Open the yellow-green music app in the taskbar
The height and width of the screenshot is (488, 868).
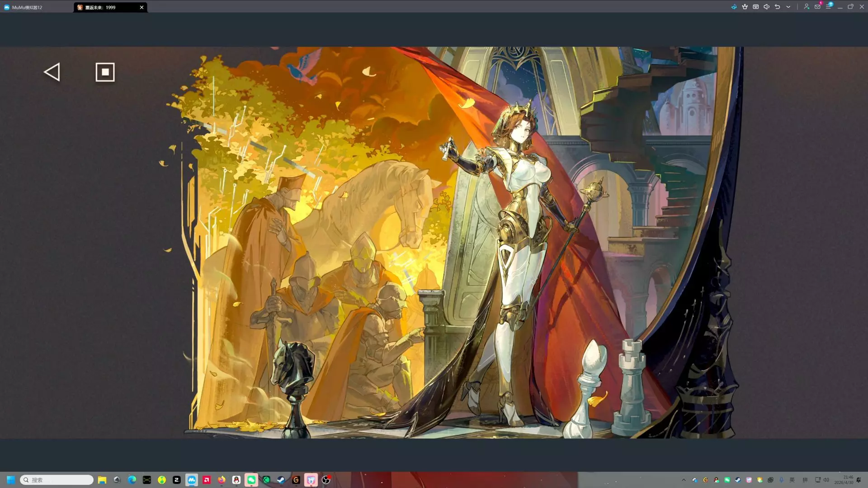coord(162,480)
